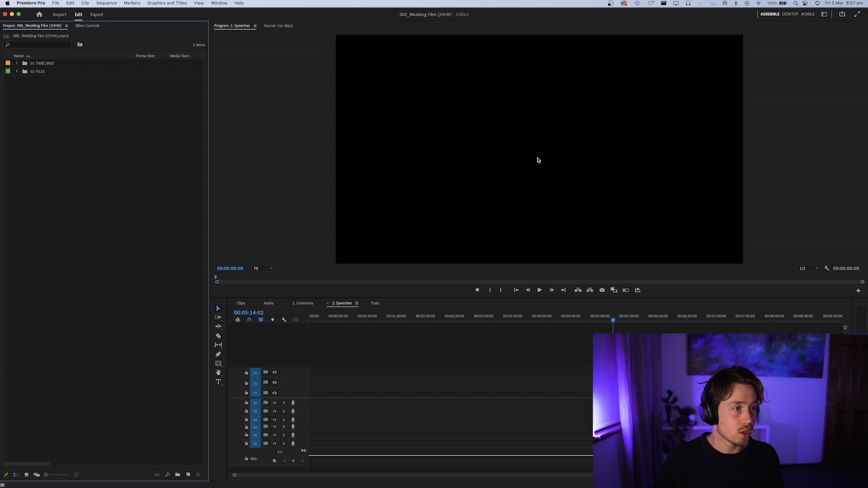Open the Sequence menu

point(106,3)
